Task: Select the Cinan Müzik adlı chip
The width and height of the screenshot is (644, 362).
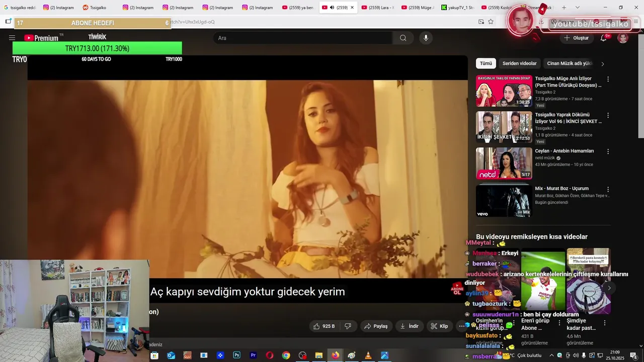Action: (570, 63)
